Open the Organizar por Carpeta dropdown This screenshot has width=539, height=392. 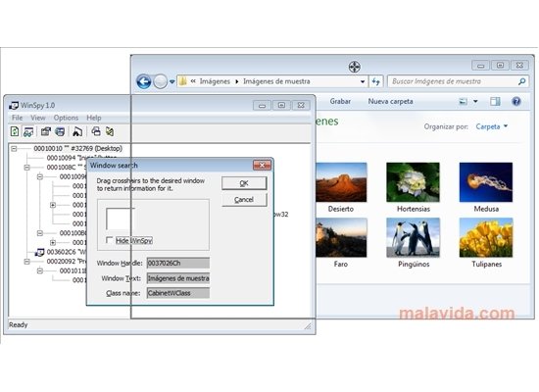point(492,126)
